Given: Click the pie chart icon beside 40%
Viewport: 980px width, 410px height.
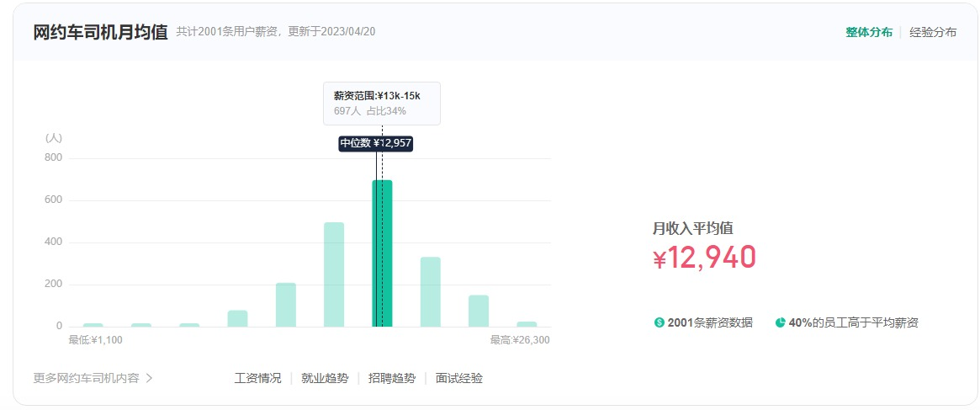Looking at the screenshot, I should pyautogui.click(x=780, y=322).
